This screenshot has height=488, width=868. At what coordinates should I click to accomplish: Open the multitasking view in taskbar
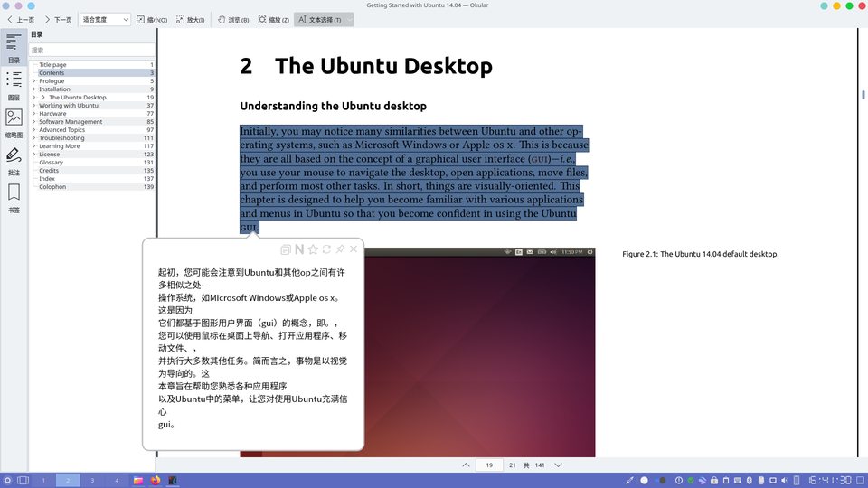point(23,480)
